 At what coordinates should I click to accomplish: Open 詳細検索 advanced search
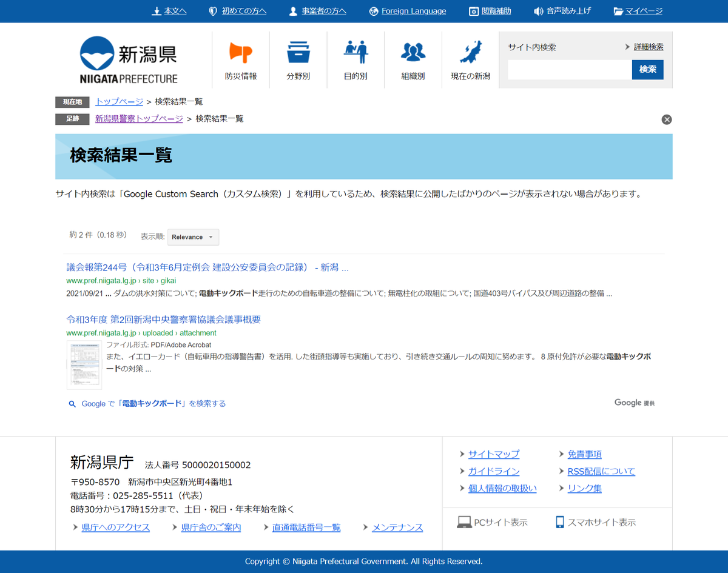(649, 47)
